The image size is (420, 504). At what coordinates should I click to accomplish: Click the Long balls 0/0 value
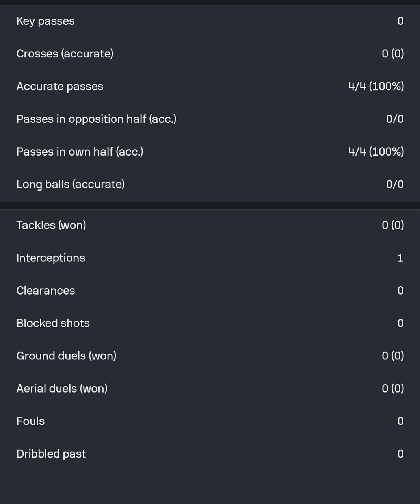pos(395,185)
